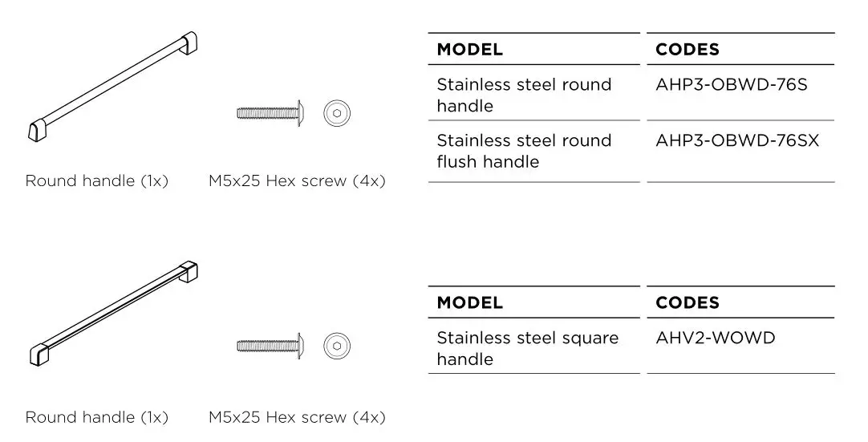Select the code AHV2-WOWD
Image resolution: width=868 pixels, height=442 pixels.
click(x=716, y=339)
